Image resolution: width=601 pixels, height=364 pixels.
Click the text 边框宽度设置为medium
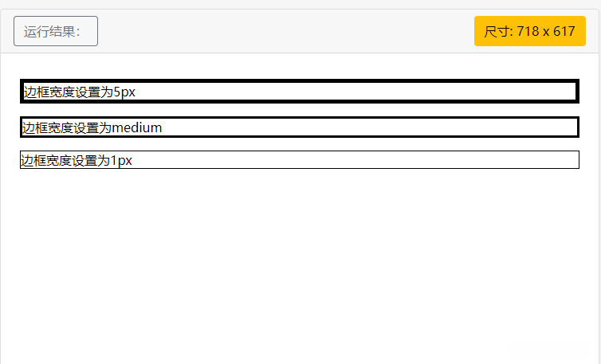point(92,127)
